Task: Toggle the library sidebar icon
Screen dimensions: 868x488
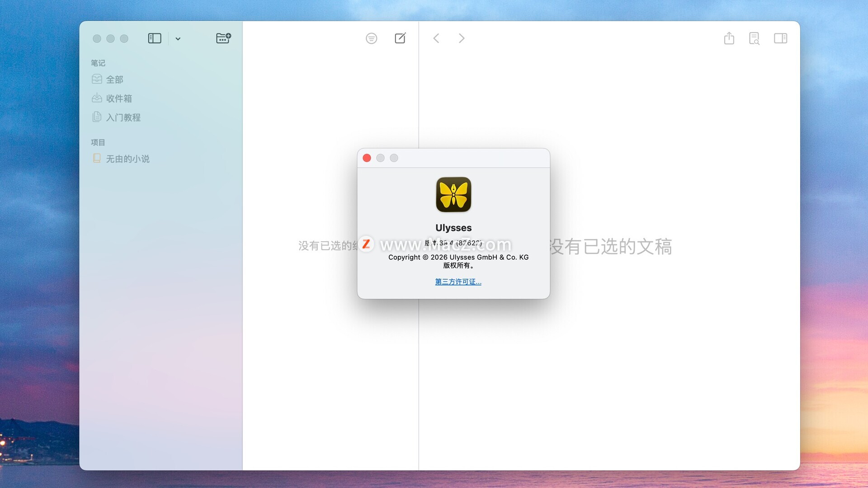Action: click(x=155, y=38)
